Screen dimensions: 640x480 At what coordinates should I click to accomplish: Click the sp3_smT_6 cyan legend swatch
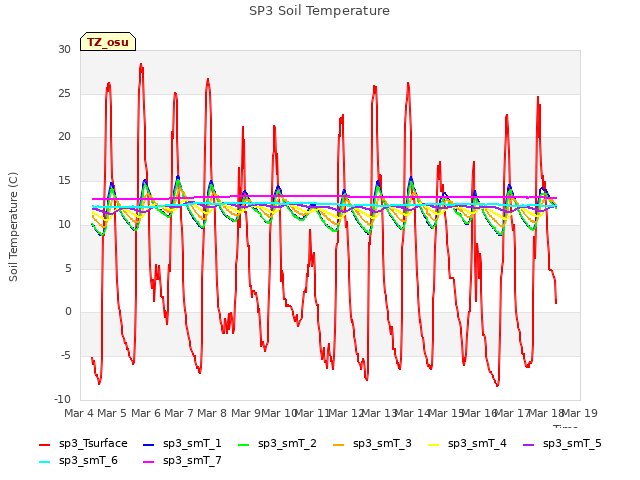click(x=44, y=462)
